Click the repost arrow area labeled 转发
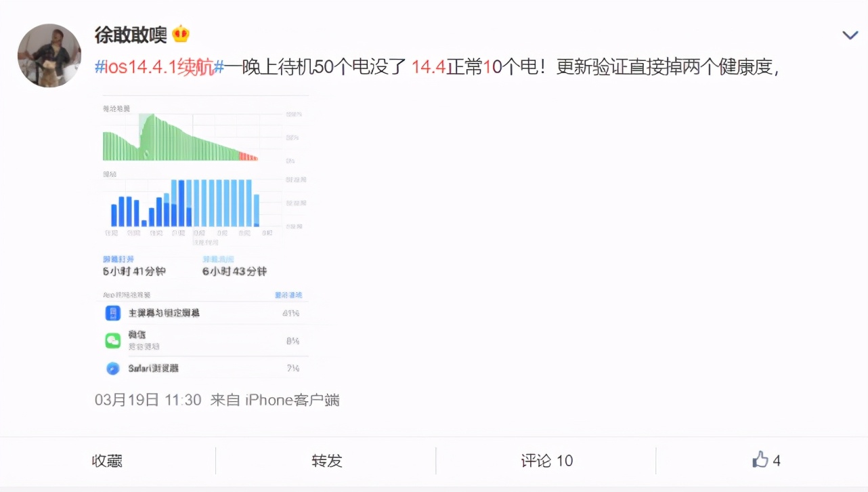 click(326, 460)
